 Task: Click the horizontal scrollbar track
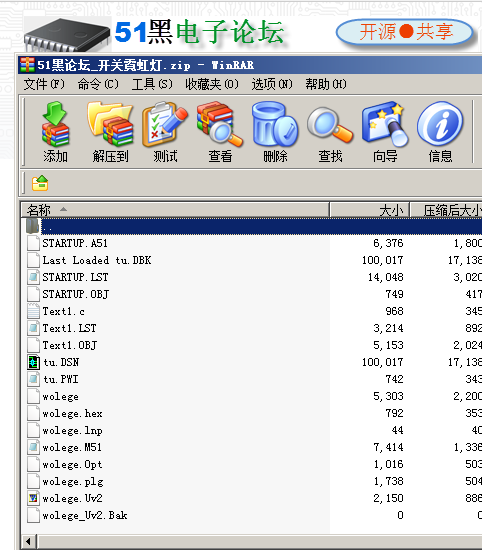[x=260, y=542]
